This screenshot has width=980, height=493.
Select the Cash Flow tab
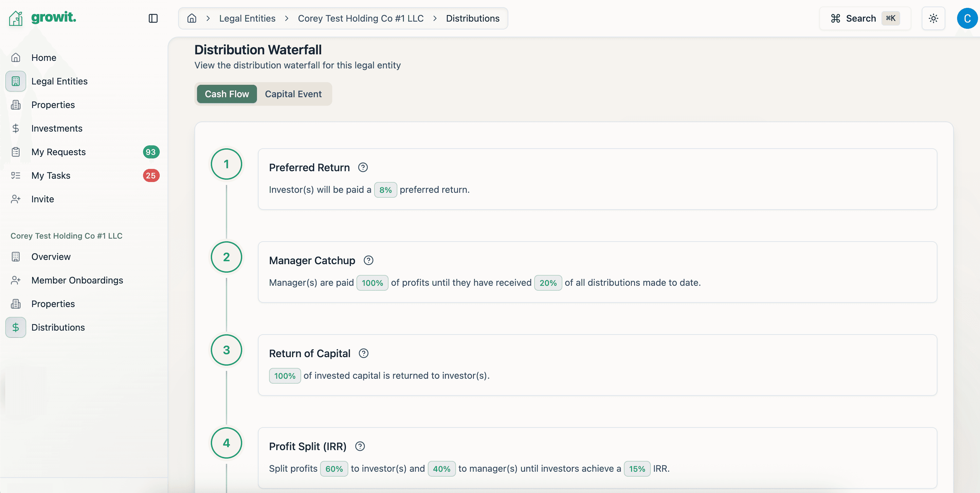coord(227,94)
